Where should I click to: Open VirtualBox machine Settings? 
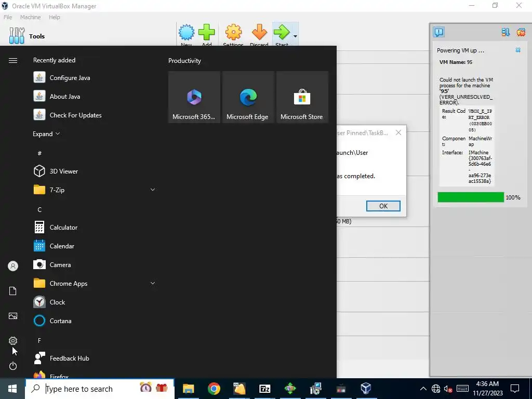(233, 34)
